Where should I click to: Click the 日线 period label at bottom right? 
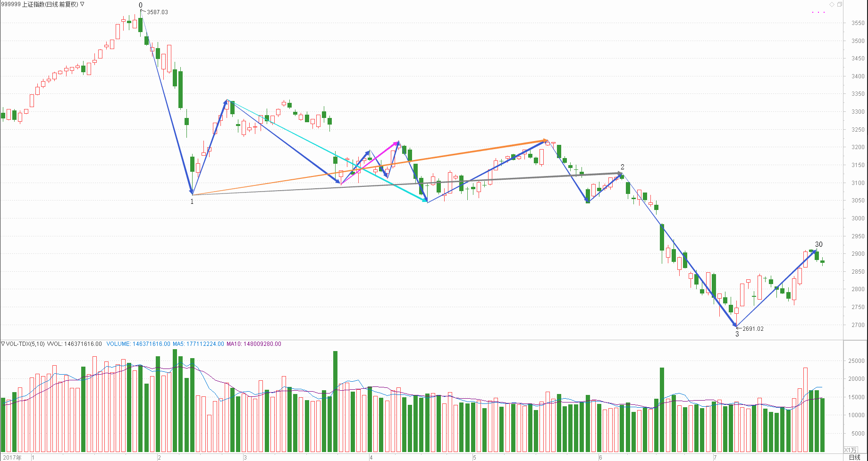tap(854, 457)
